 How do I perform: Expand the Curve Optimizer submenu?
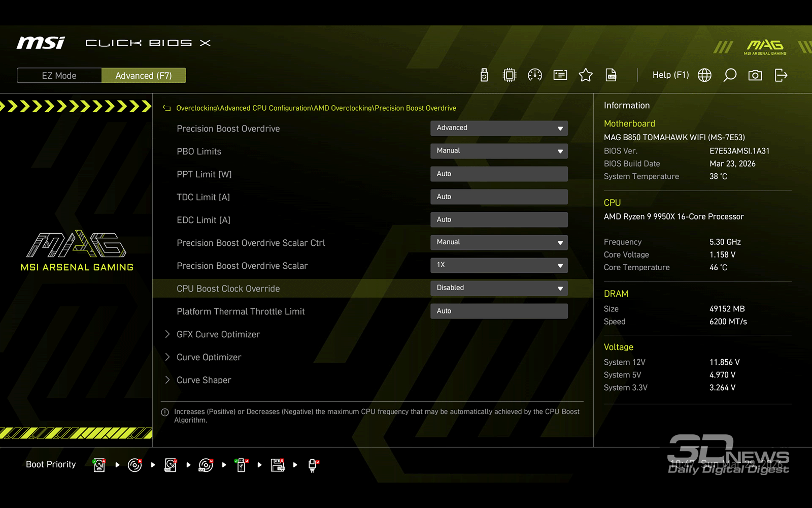click(x=209, y=357)
